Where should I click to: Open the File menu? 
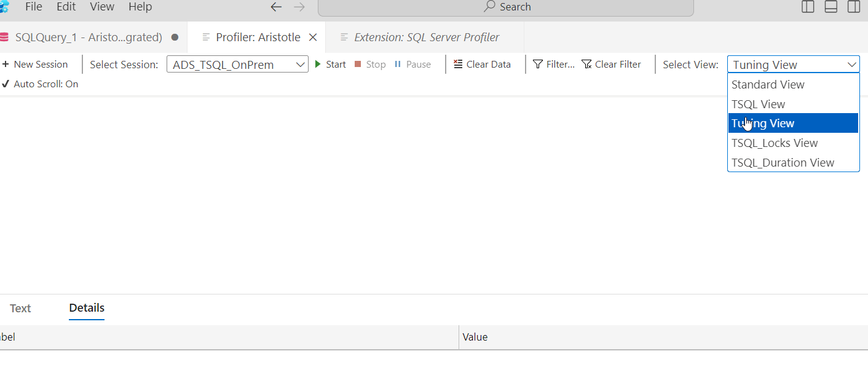34,7
